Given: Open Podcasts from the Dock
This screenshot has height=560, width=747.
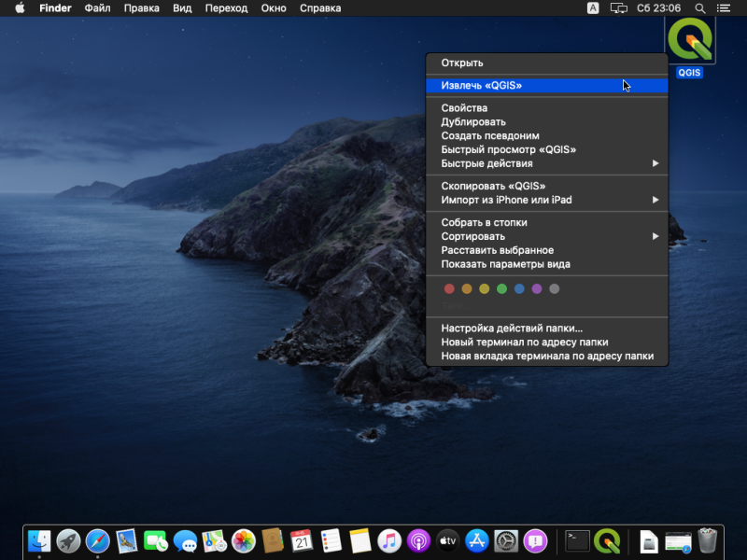Looking at the screenshot, I should click(418, 541).
